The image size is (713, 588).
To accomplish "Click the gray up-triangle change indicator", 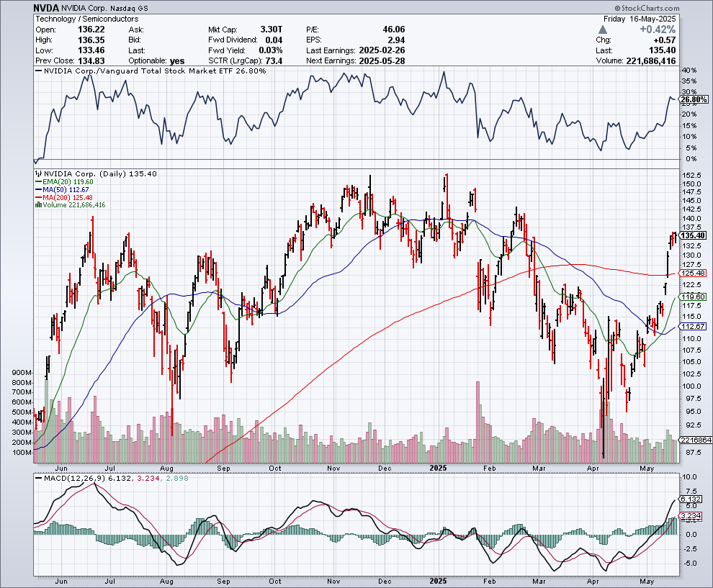I will coord(603,30).
